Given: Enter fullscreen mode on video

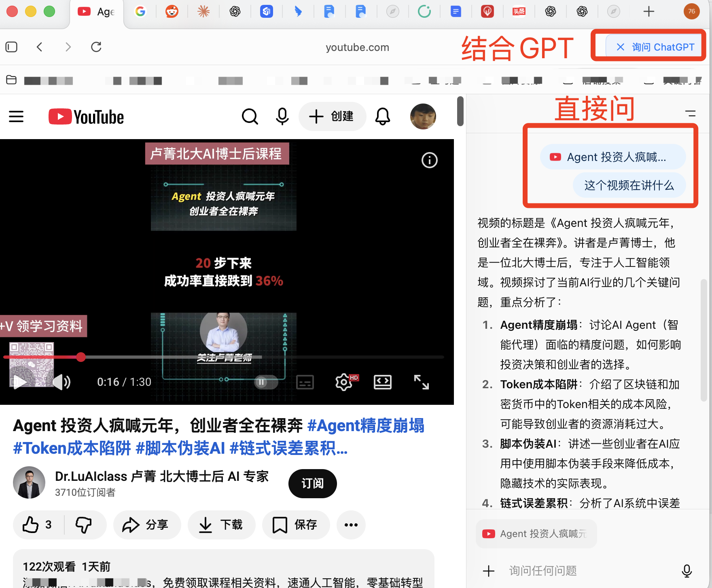Looking at the screenshot, I should [x=421, y=382].
